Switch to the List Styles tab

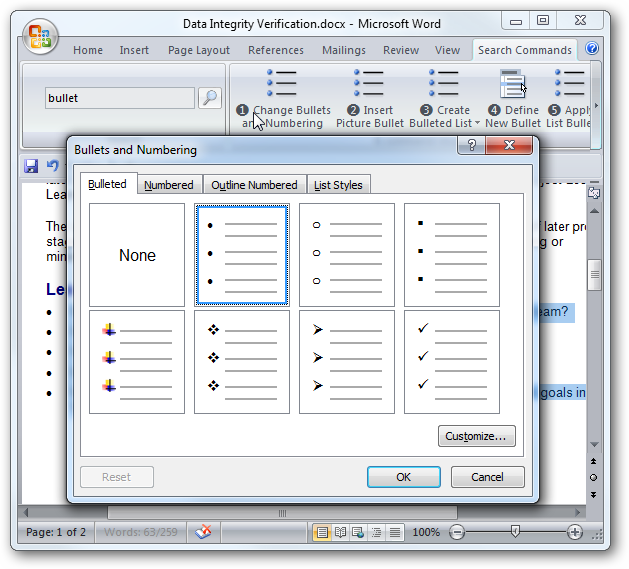[338, 185]
